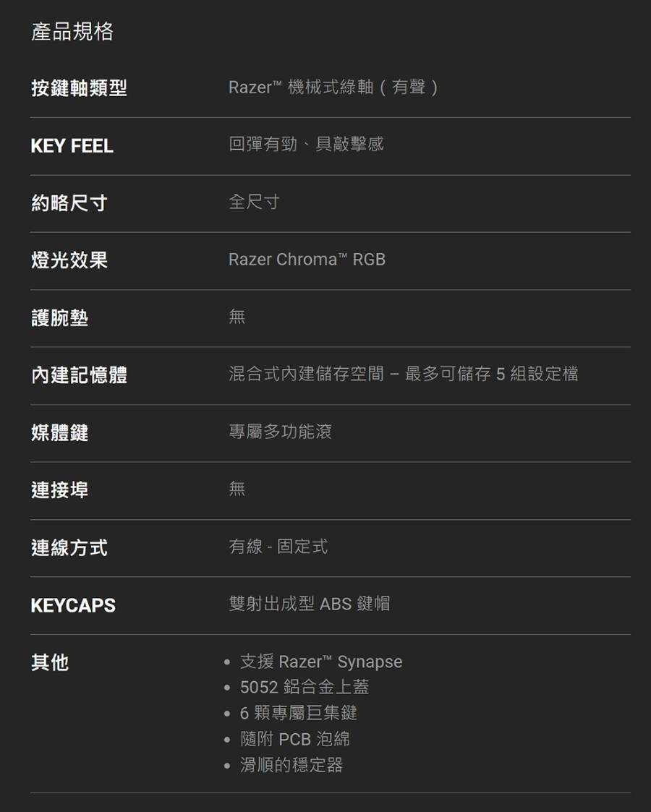The height and width of the screenshot is (812, 651).
Task: Click the 內建記憶體 label
Action: 79,375
